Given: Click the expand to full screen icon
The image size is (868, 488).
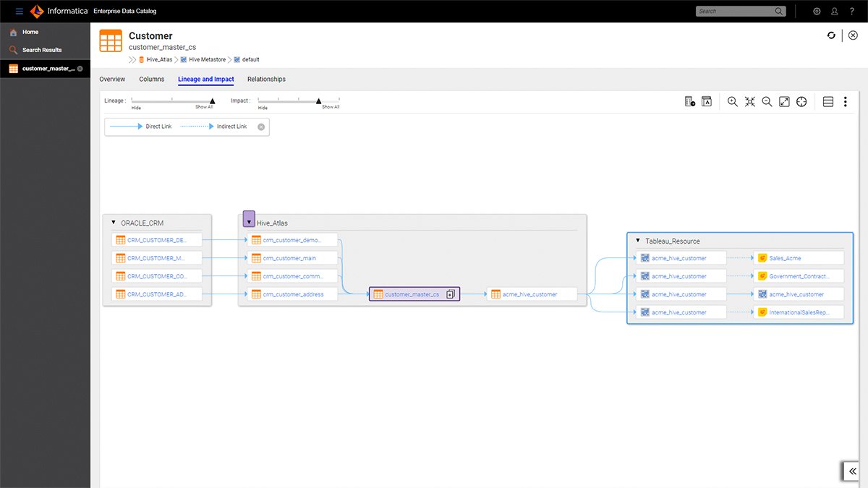Looking at the screenshot, I should click(784, 102).
